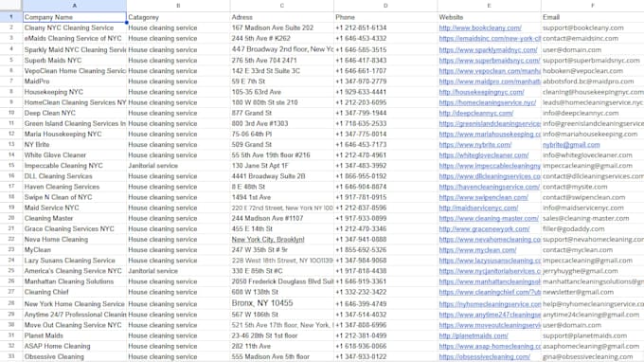The width and height of the screenshot is (644, 362).
Task: Select the 'Impeccable Cleaning NYC' cell
Action: click(x=74, y=166)
